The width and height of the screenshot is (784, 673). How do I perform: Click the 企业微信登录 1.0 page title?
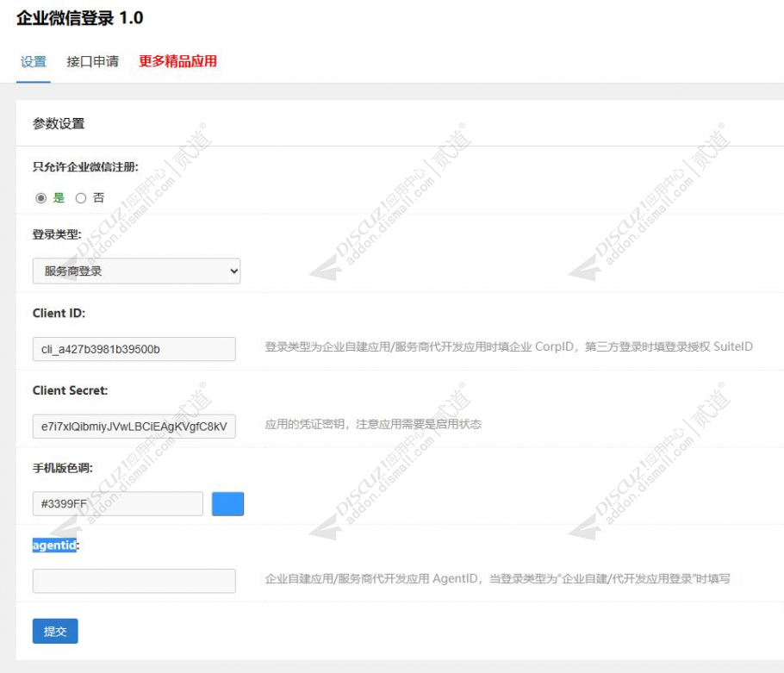(x=80, y=18)
